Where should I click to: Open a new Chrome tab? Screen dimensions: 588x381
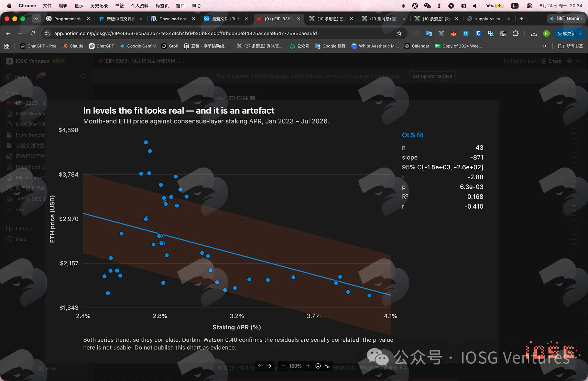(x=521, y=19)
